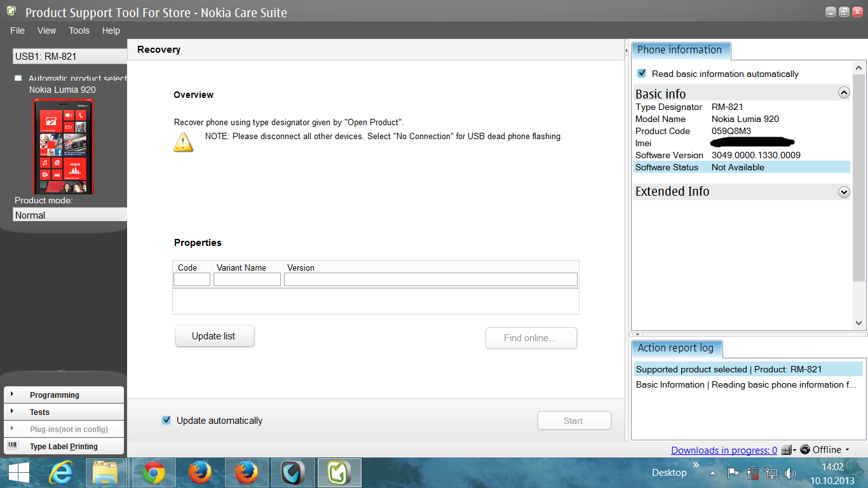Click the Find online... button

[531, 338]
